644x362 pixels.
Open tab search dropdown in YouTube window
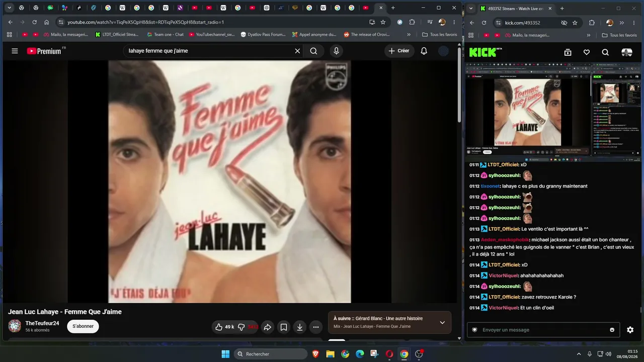coord(9,8)
